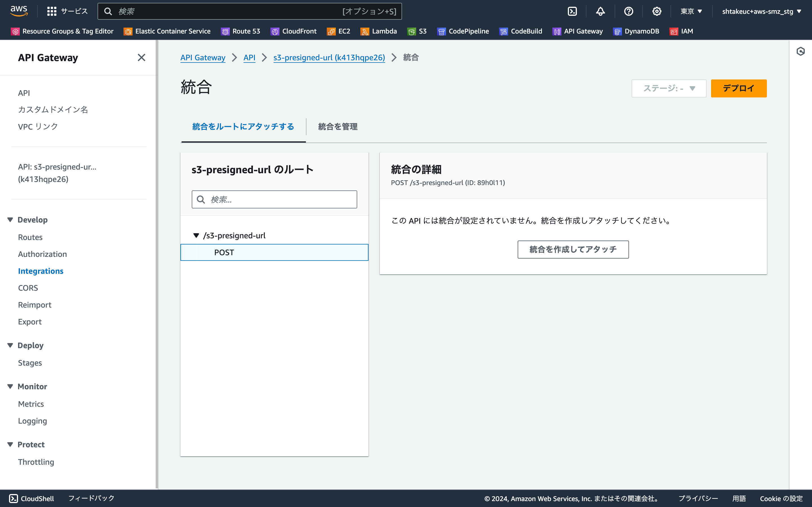Open the settings gear icon

pyautogui.click(x=657, y=11)
